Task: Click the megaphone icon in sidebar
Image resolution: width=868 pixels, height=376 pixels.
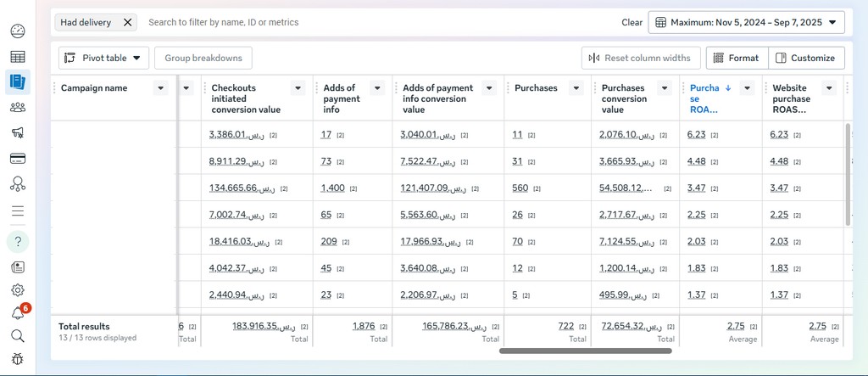Action: coord(17,132)
